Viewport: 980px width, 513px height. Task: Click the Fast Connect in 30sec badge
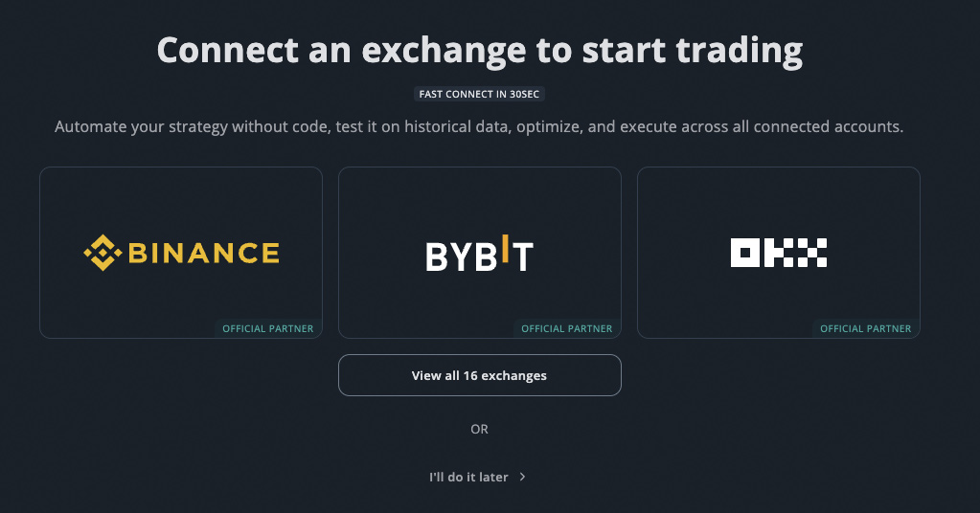coord(480,95)
